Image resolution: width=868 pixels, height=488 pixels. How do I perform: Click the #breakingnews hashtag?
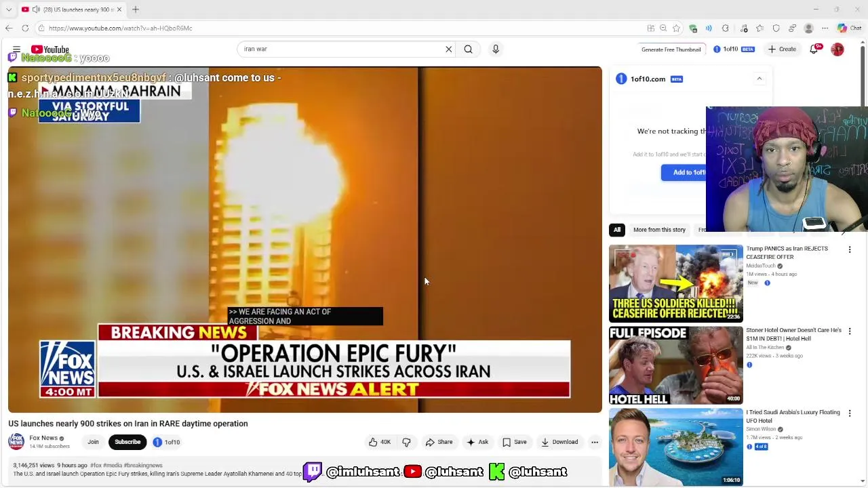[143, 466]
